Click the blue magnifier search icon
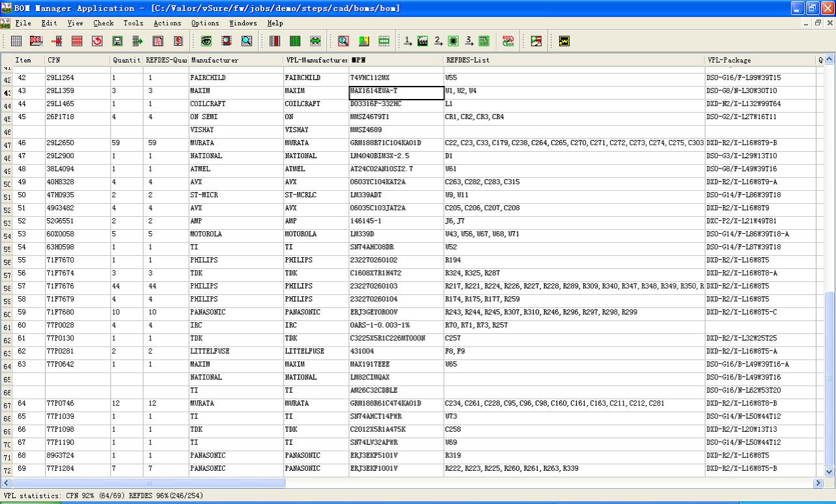836x504 pixels. click(247, 41)
